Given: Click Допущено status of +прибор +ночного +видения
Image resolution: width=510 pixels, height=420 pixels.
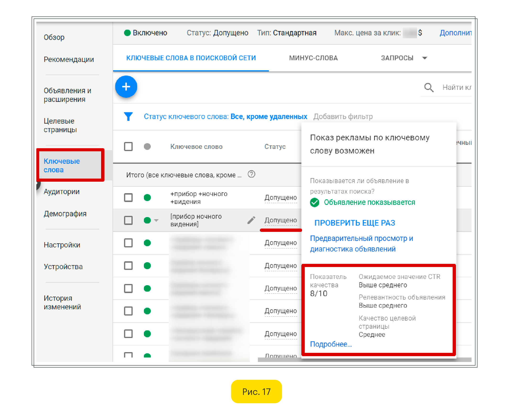Looking at the screenshot, I should [x=281, y=197].
